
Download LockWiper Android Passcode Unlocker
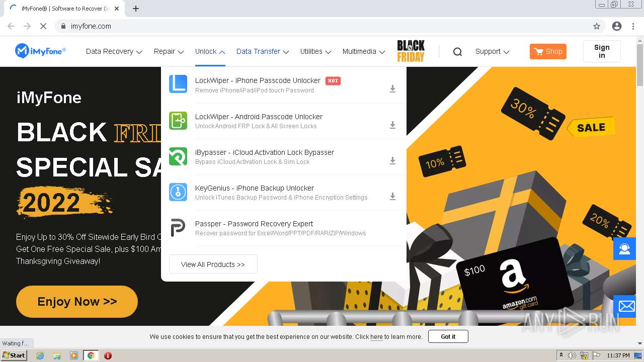(x=392, y=125)
